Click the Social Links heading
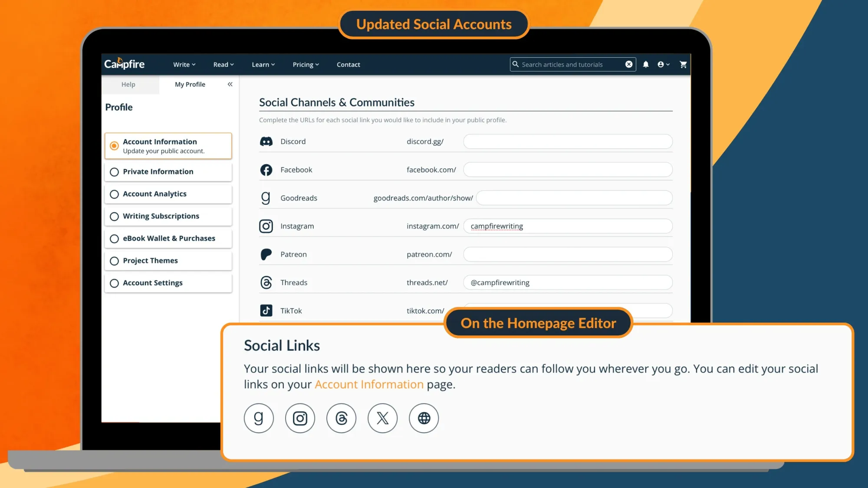868x488 pixels. click(282, 345)
